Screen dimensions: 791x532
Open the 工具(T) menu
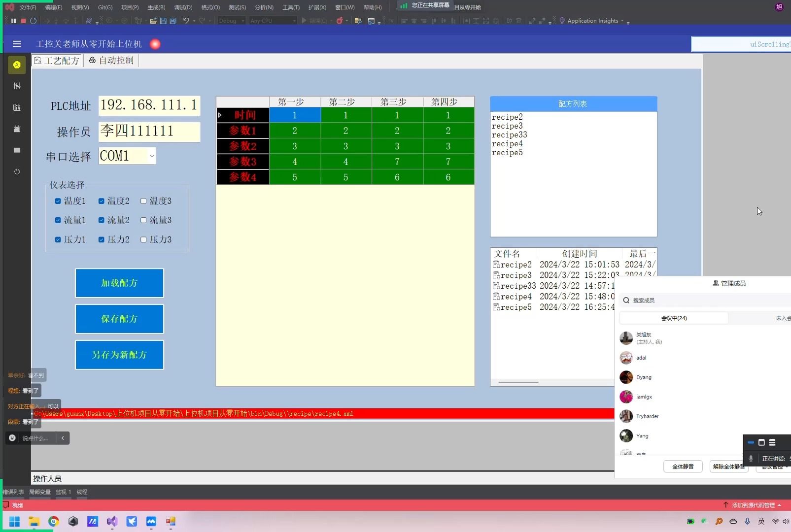point(291,7)
